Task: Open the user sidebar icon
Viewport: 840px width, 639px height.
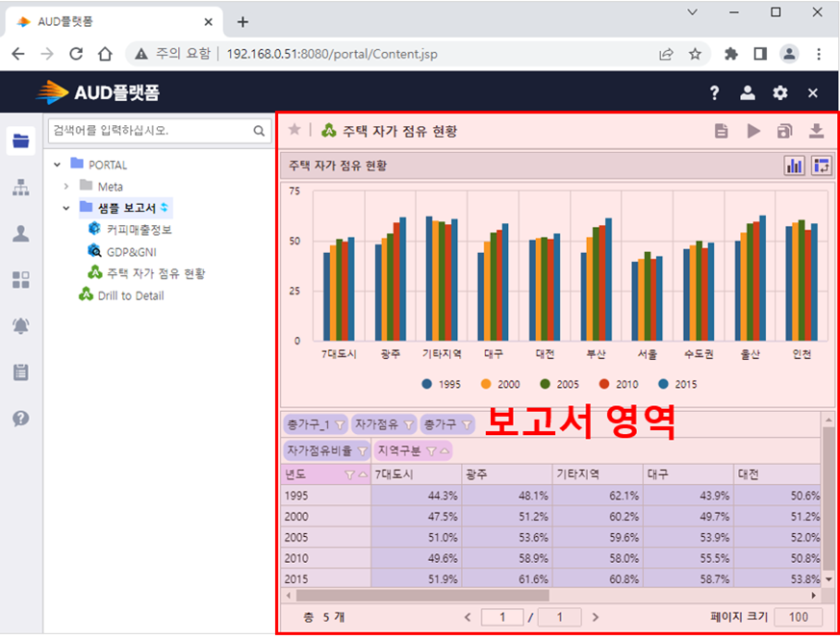Action: [21, 234]
